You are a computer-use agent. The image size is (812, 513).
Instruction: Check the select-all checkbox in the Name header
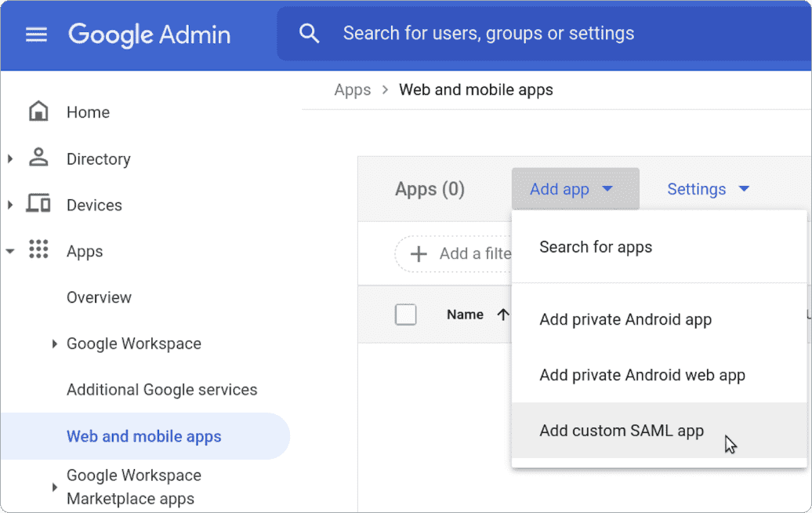tap(405, 314)
